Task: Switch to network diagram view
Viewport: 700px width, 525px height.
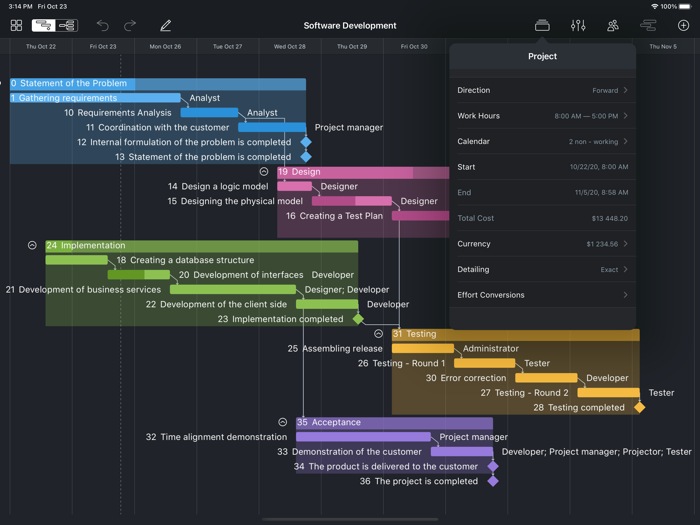Action: 67,25
